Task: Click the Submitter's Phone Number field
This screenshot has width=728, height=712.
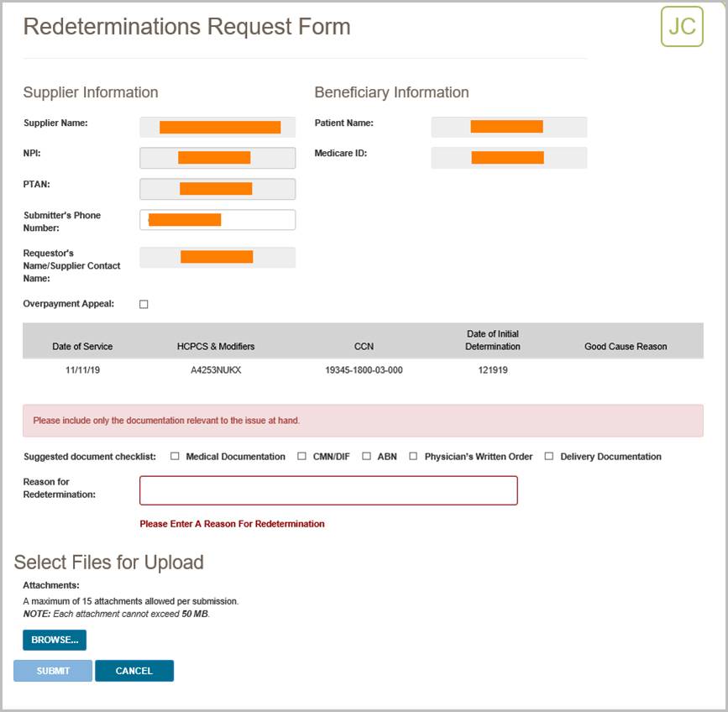Action: pyautogui.click(x=217, y=219)
